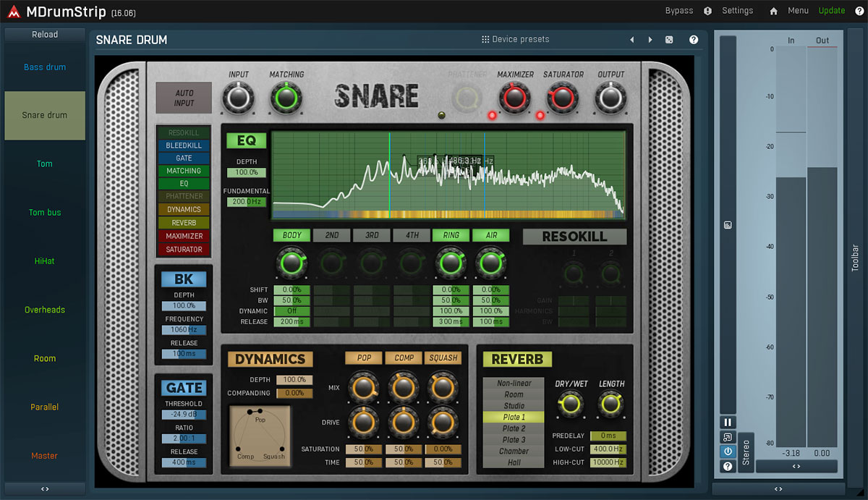Open meter help question mark icon
This screenshot has width=868, height=500.
[728, 466]
